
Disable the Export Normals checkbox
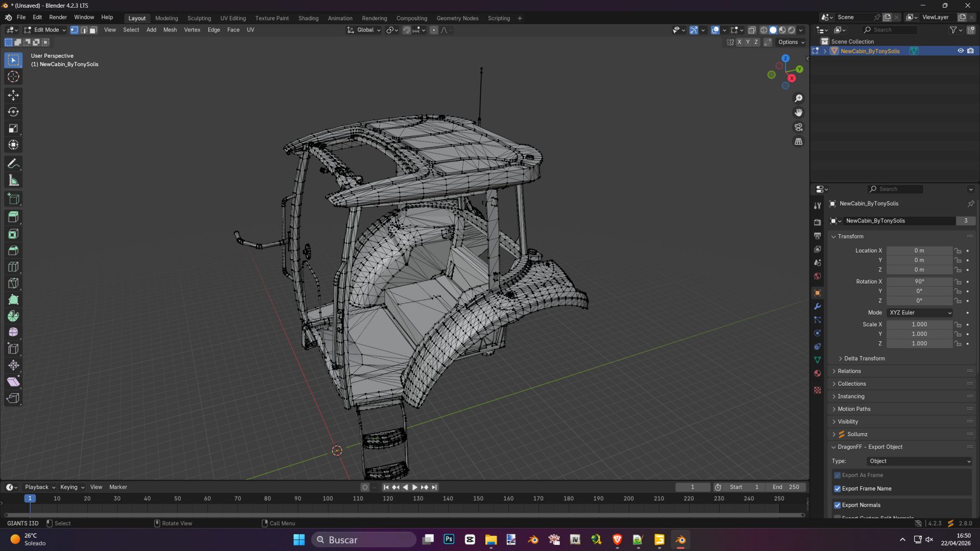click(837, 505)
